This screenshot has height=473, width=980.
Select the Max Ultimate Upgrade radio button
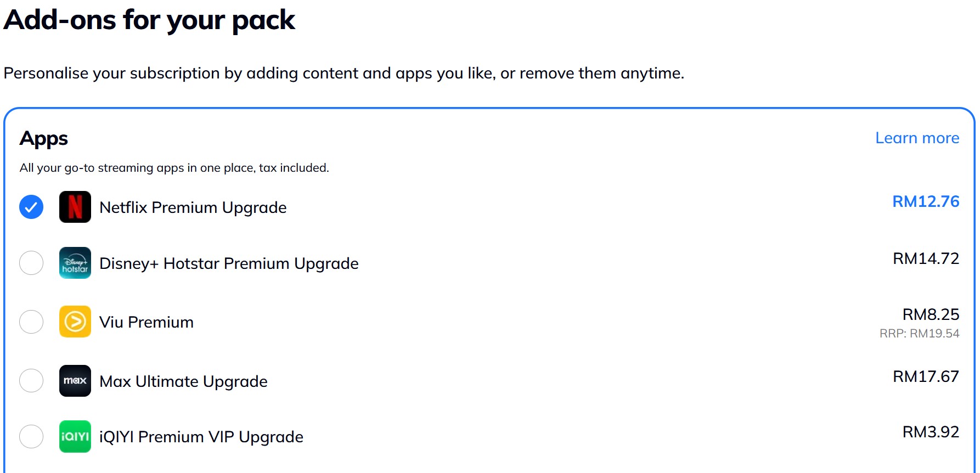click(x=31, y=381)
